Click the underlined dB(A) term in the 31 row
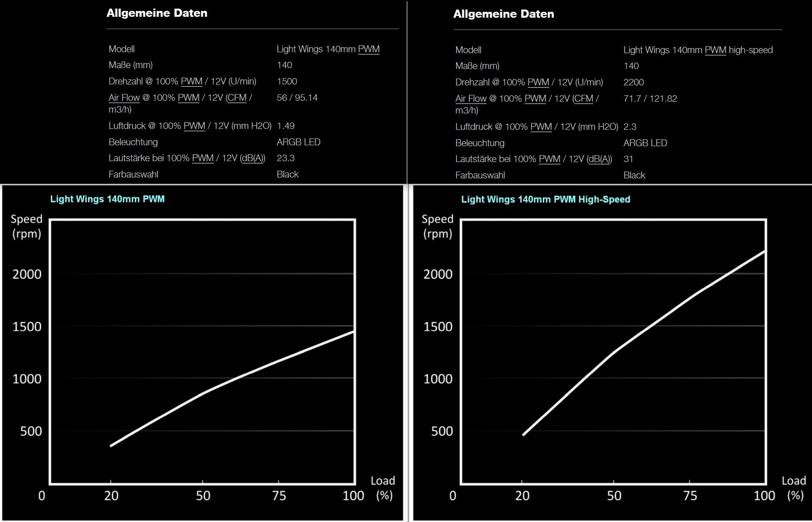 600,159
